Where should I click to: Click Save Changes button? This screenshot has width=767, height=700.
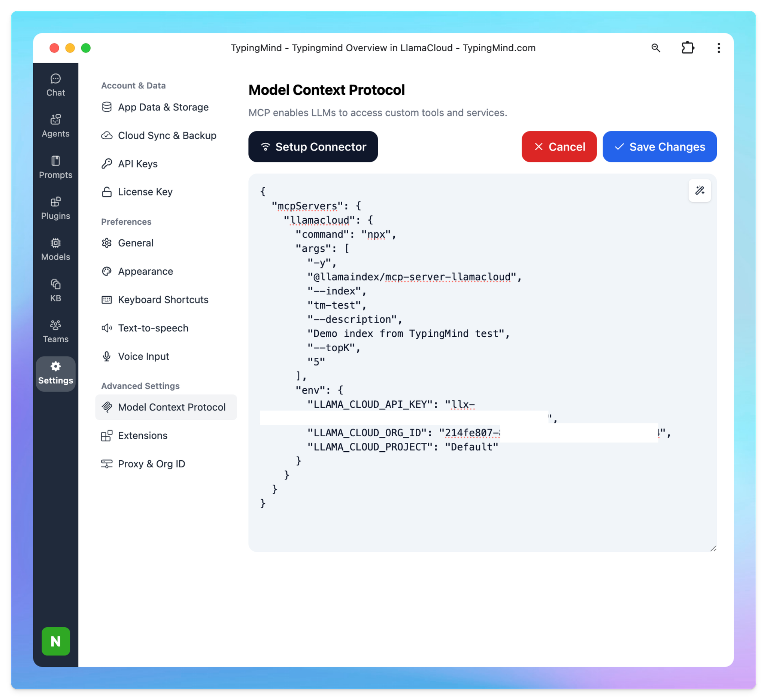point(660,147)
